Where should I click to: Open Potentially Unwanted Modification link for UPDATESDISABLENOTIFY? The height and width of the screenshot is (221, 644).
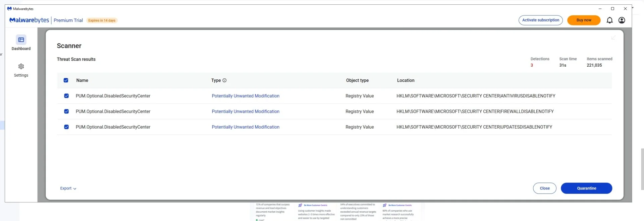246,127
